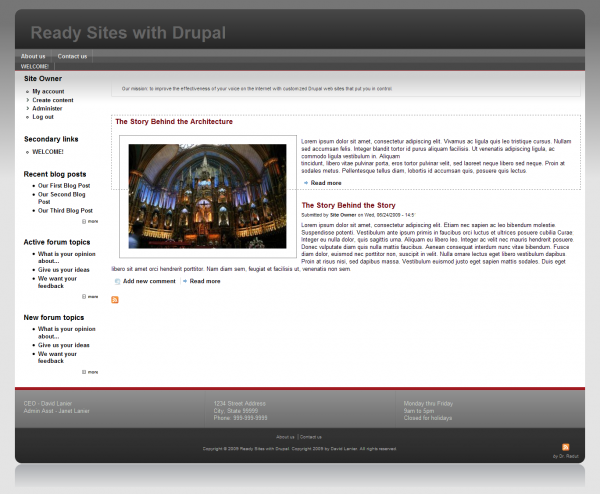Click the more icon under Recent blog posts

(x=84, y=221)
